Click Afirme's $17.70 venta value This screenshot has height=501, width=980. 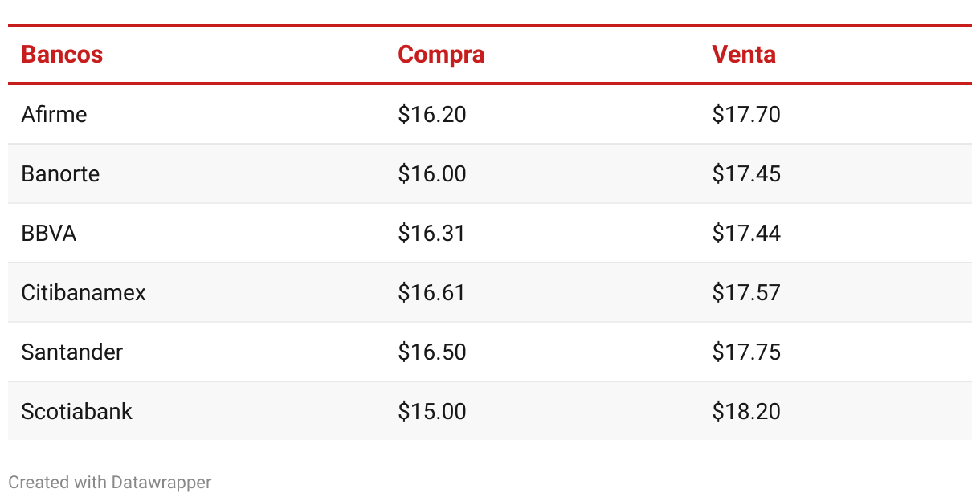746,114
